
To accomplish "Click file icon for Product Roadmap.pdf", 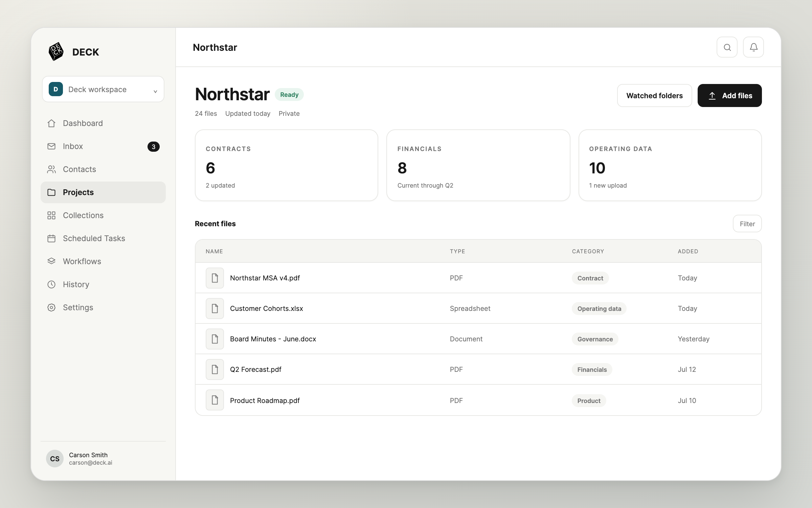I will point(215,400).
